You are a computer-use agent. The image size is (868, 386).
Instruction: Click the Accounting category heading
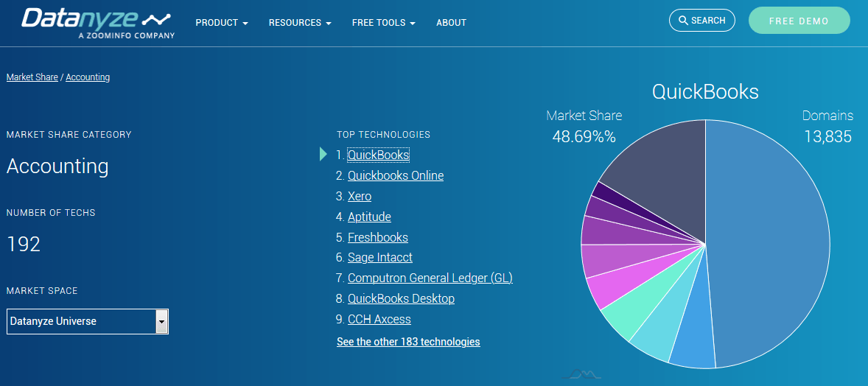coord(57,166)
